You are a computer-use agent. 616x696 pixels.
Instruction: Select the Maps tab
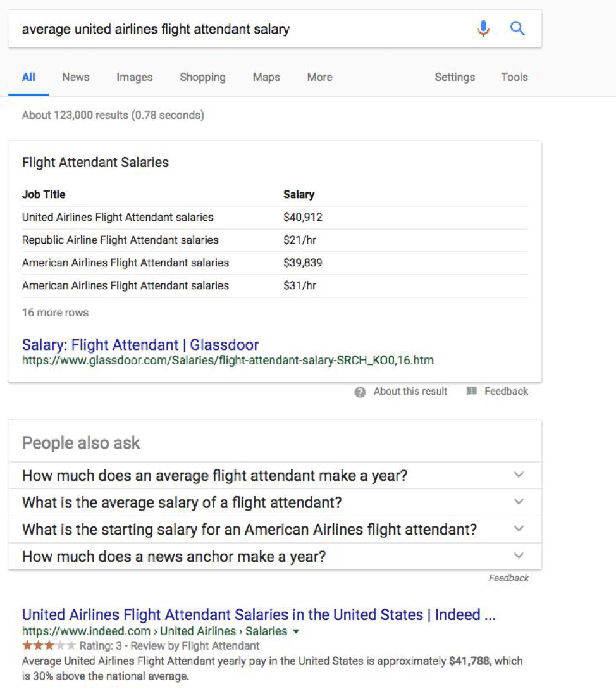pos(266,77)
